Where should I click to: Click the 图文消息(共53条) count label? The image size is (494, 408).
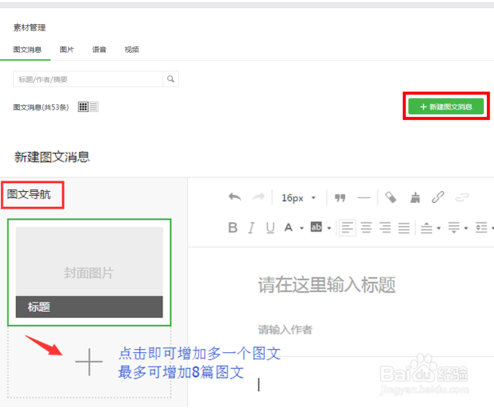41,107
